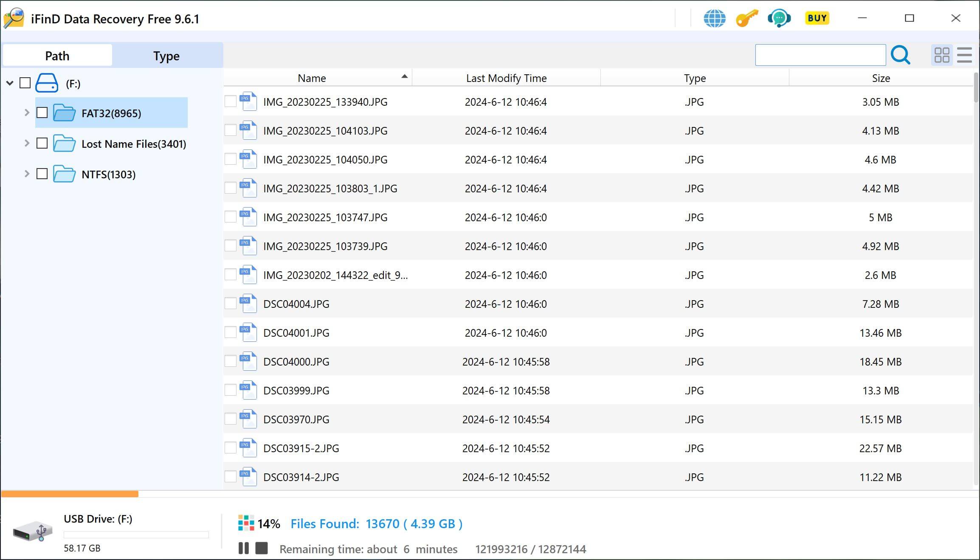
Task: Open the support chat headset icon
Action: click(x=779, y=18)
